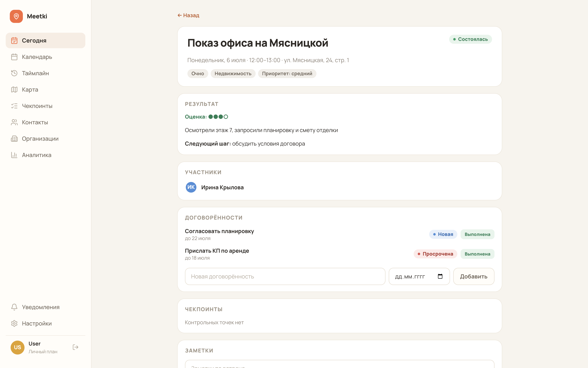Click the date and address line
The height and width of the screenshot is (368, 588).
268,60
